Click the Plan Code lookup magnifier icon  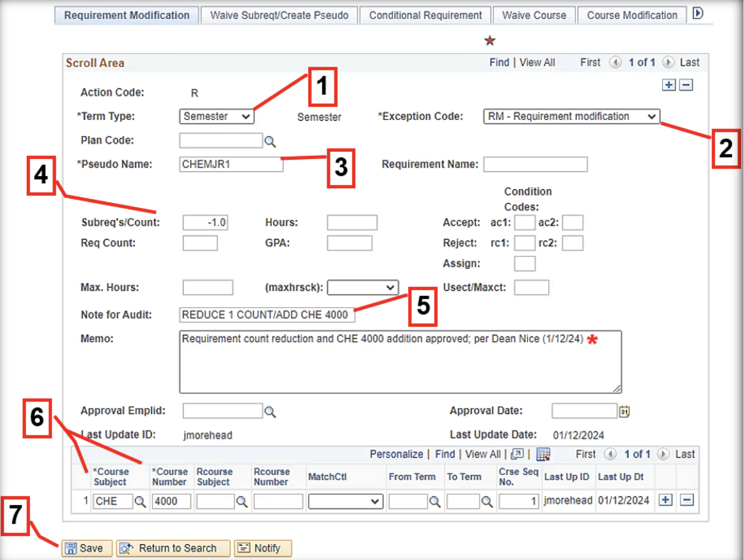point(270,141)
